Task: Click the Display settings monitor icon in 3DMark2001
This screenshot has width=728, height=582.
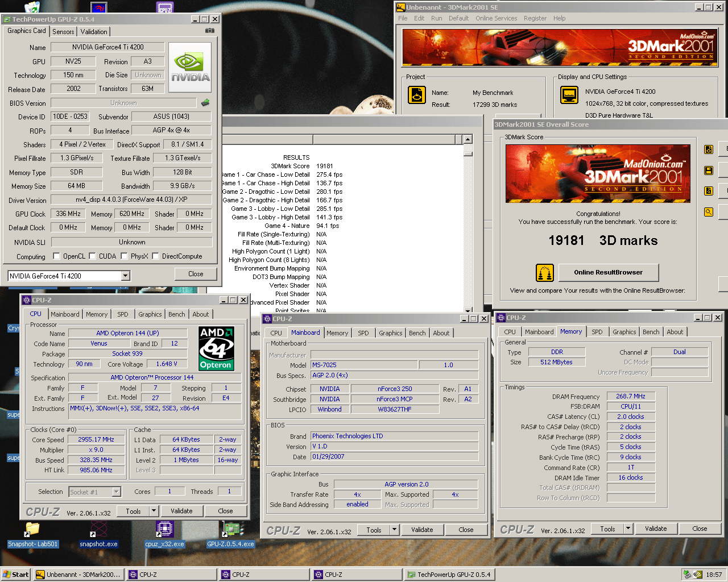Action: click(569, 95)
